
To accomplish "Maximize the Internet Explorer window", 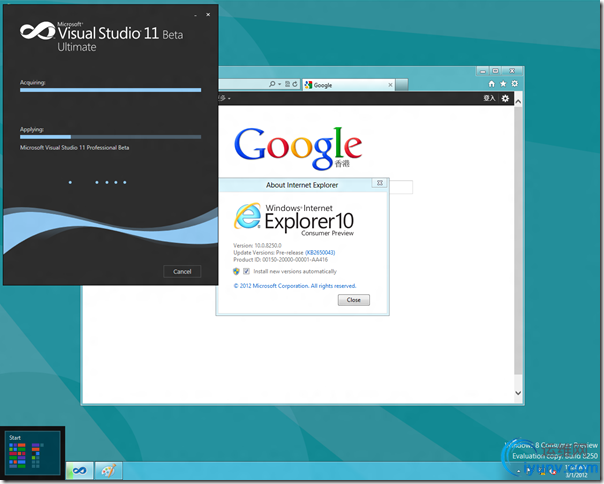I will tap(495, 71).
